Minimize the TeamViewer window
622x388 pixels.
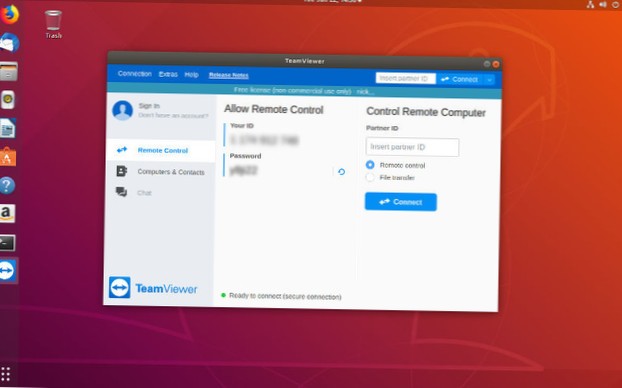click(487, 63)
